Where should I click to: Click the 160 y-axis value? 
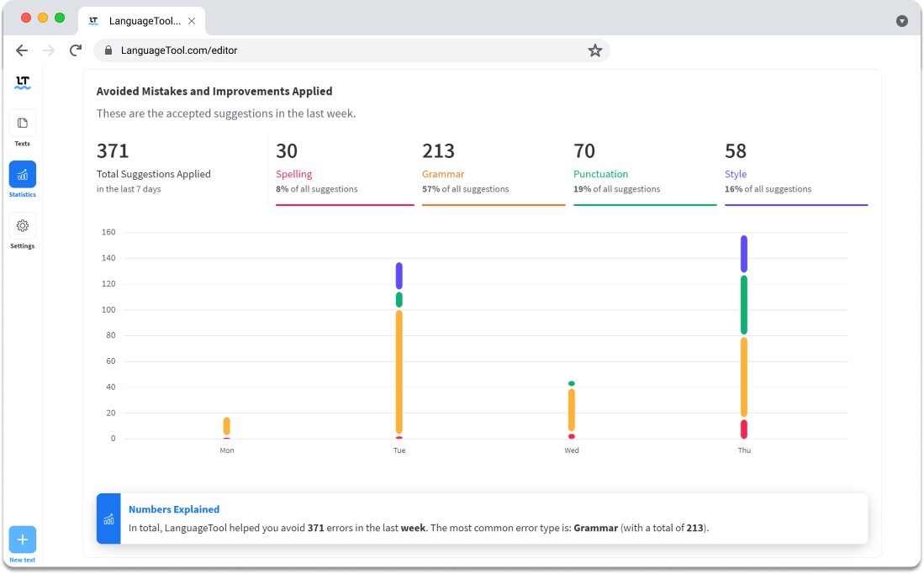108,232
